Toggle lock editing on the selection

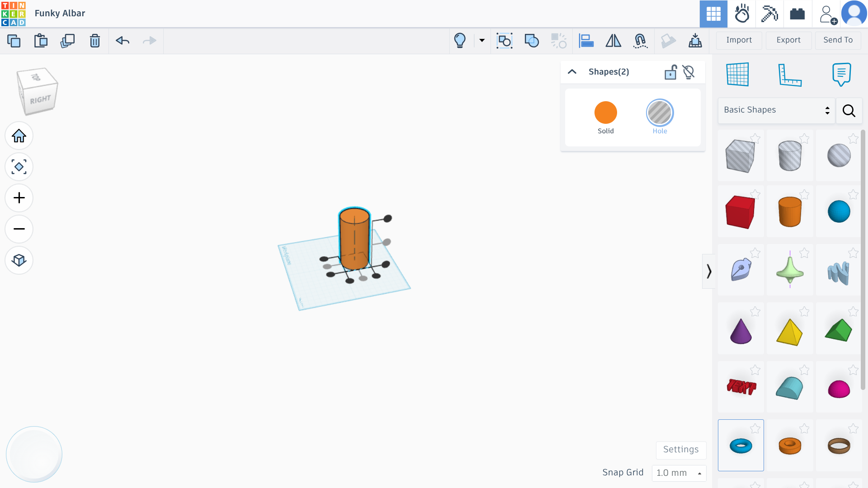(670, 72)
